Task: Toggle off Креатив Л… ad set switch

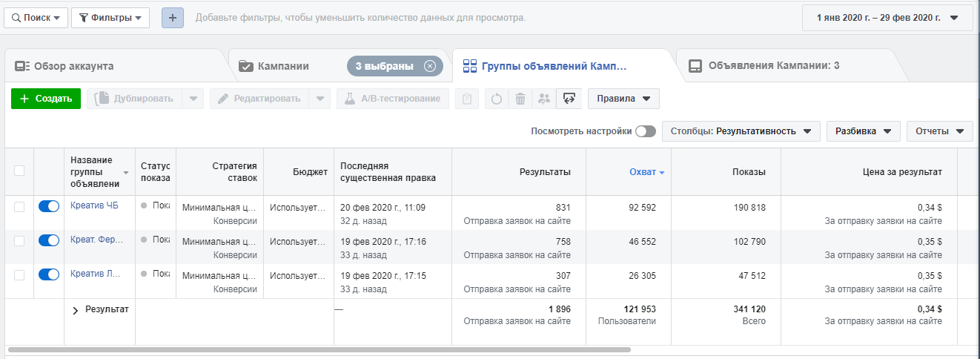Action: [49, 274]
